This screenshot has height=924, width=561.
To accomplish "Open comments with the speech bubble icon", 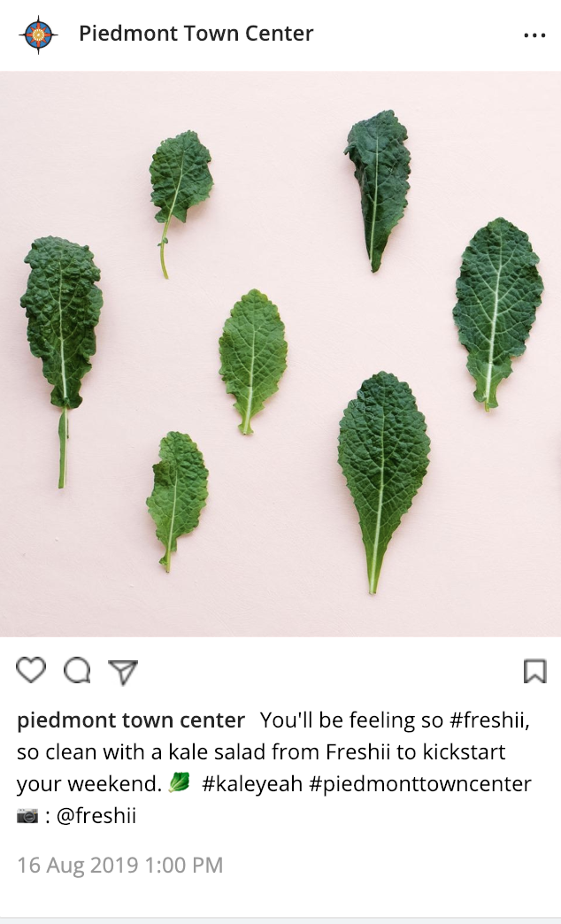I will coord(77,670).
